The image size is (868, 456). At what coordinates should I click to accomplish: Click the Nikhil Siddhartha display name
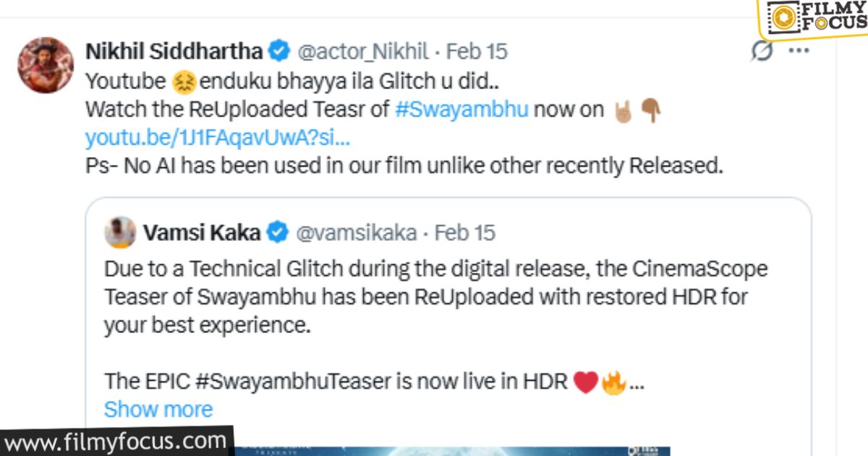pyautogui.click(x=174, y=51)
